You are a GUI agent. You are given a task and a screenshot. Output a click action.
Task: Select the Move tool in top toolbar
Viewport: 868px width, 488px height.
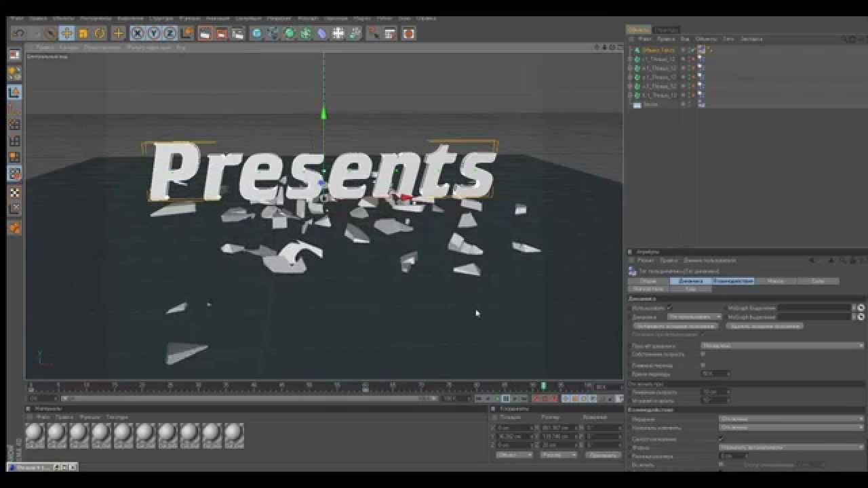pos(66,33)
